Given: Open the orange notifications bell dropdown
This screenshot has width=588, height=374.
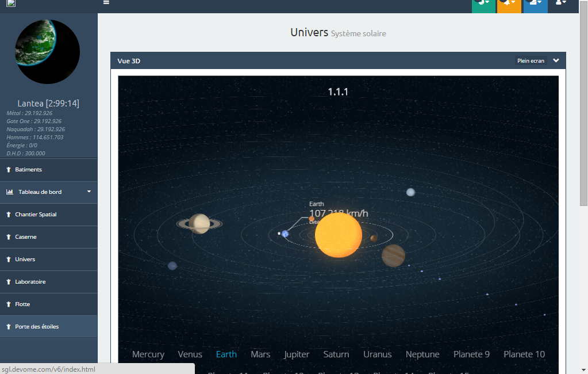Looking at the screenshot, I should pos(509,3).
